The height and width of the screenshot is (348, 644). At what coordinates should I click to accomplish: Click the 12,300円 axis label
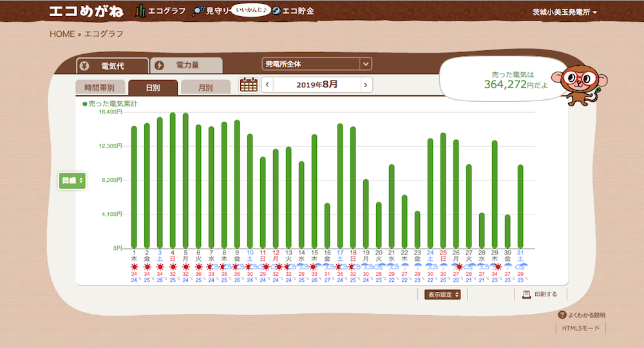[111, 146]
